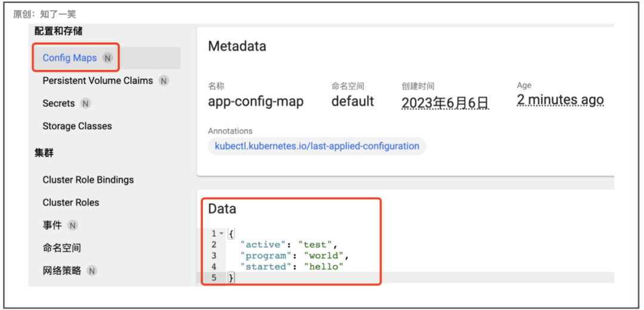644x310 pixels.
Task: Click the N badge beside Secrets
Action: [85, 104]
